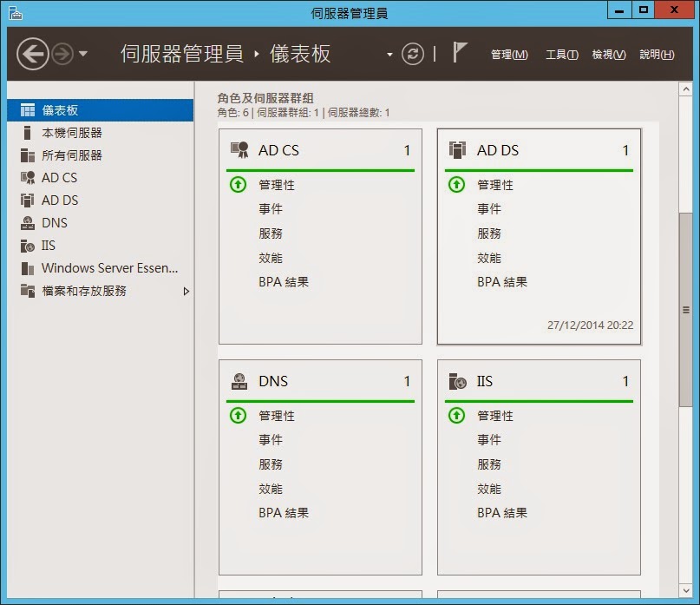Click the Windows Server Essentials sidebar icon
Image resolution: width=700 pixels, height=605 pixels.
click(28, 268)
